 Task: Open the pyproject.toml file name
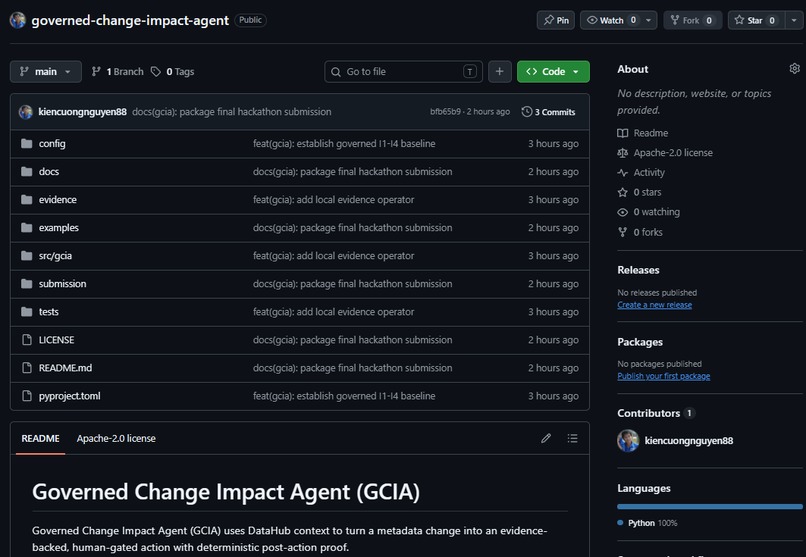(69, 396)
